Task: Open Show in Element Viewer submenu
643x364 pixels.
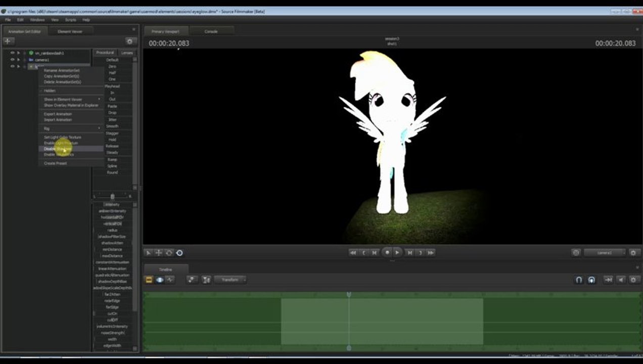Action: click(x=71, y=100)
